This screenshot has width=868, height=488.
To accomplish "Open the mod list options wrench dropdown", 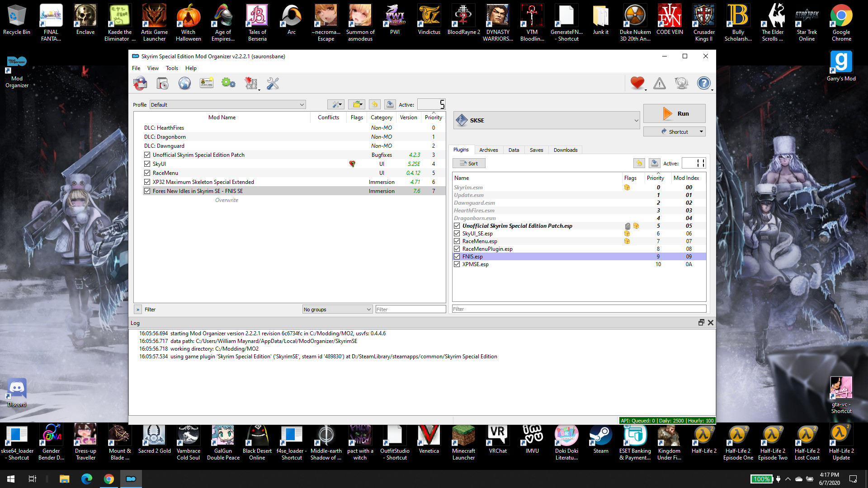I will coord(336,104).
